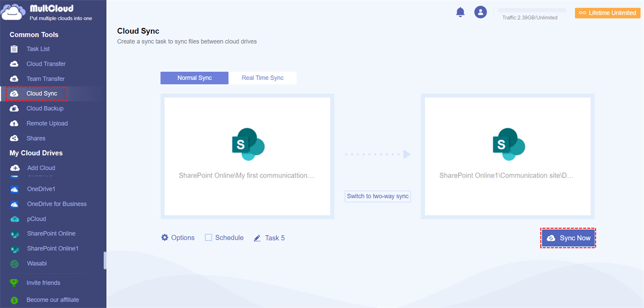Click the Task 5 name label
The height and width of the screenshot is (308, 644).
pos(275,238)
